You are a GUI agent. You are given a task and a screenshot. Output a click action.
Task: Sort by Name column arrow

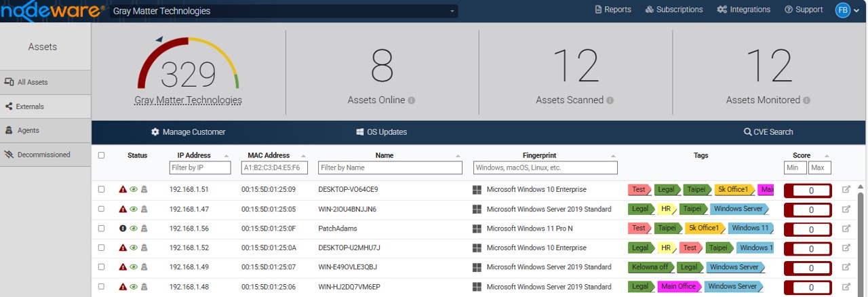pyautogui.click(x=457, y=156)
